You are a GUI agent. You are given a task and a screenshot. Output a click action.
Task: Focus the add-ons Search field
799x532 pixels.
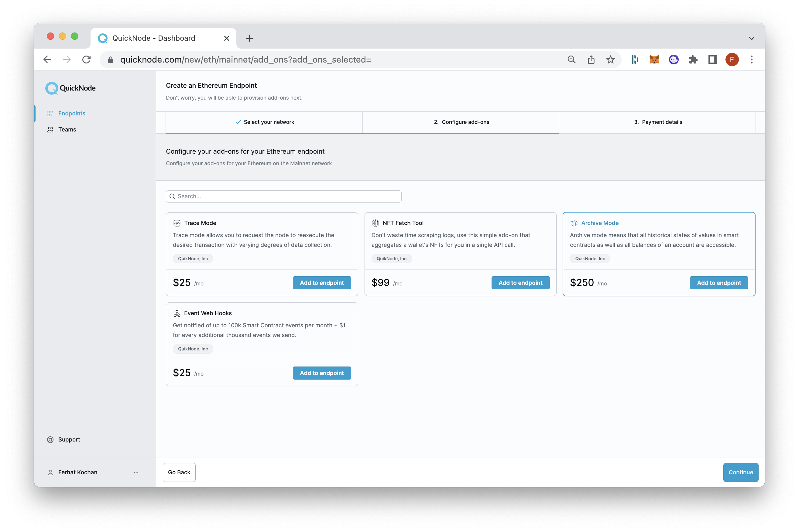coord(283,196)
